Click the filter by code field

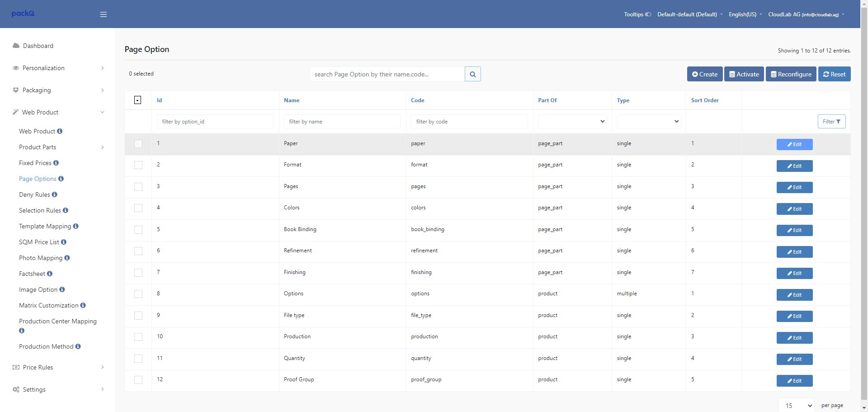469,121
